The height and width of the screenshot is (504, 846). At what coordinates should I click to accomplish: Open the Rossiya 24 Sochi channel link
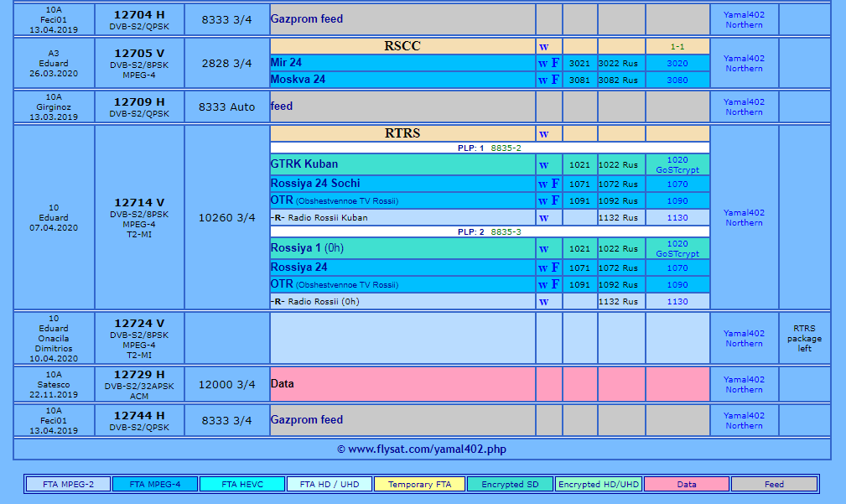tap(315, 184)
